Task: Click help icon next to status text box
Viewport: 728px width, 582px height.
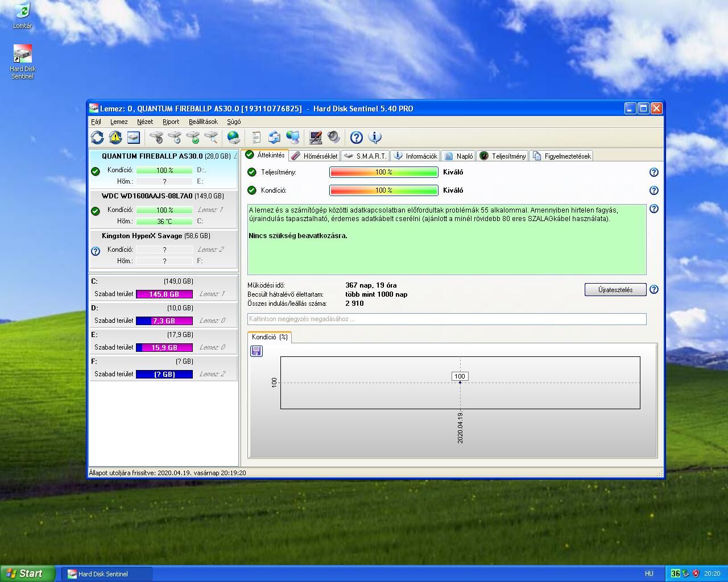Action: point(654,209)
